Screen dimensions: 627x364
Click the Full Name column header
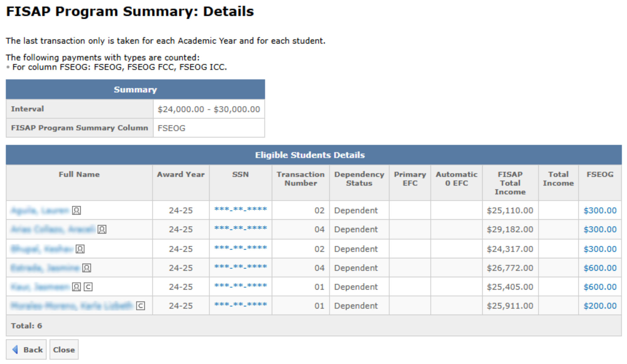pos(79,174)
